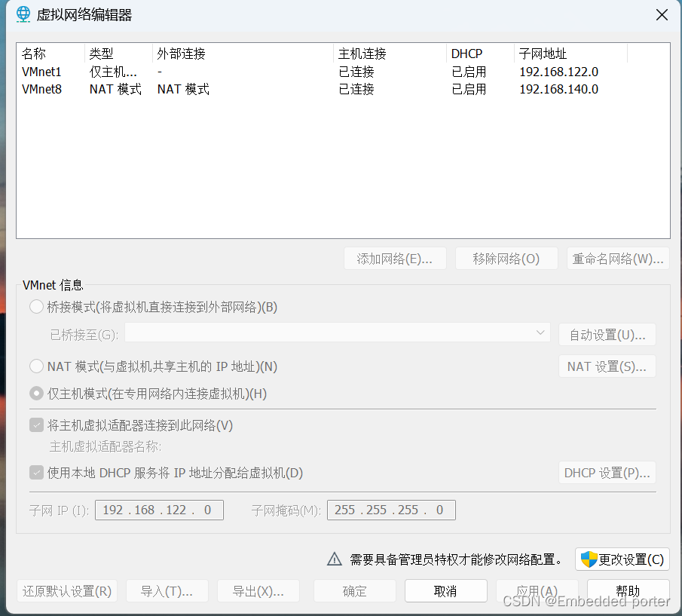Viewport: 682px width, 616px height.
Task: Click the 重命名网络(W)... button
Action: click(618, 259)
